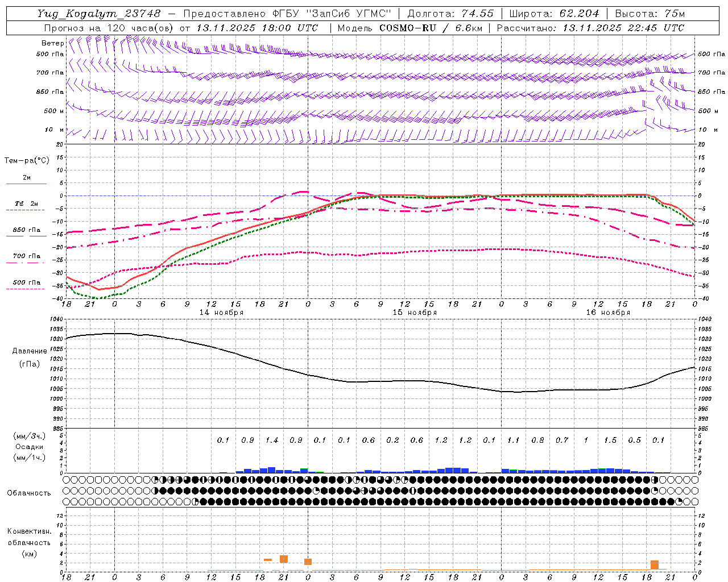The height and width of the screenshot is (582, 728).
Task: Click the 850 гПа temperature legend entry
Action: click(26, 230)
